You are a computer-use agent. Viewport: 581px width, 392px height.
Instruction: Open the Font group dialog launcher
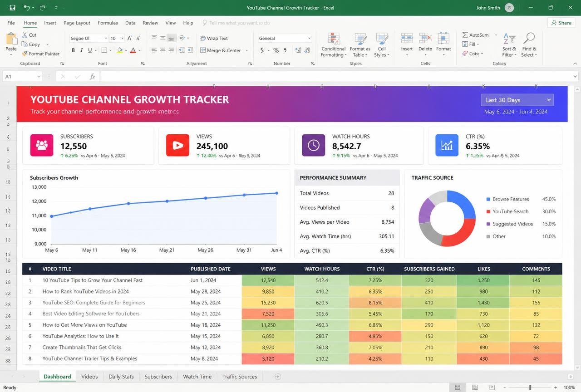[x=143, y=64]
